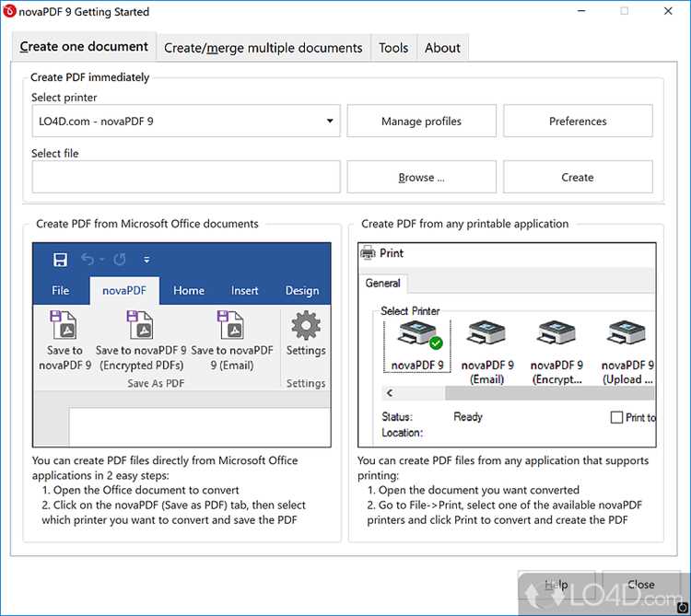Screen dimensions: 691x616
Task: Switch to Create one document tab
Action: tap(84, 46)
